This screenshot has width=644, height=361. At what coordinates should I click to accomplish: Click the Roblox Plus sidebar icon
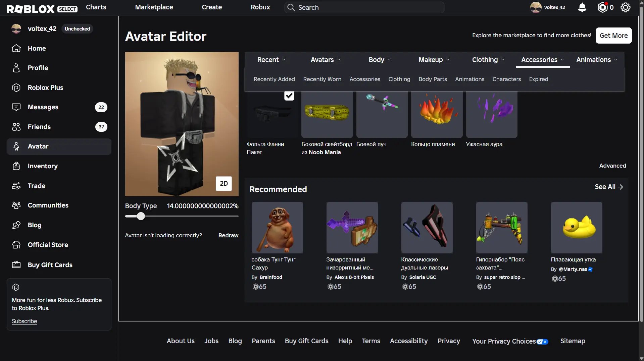click(x=16, y=87)
